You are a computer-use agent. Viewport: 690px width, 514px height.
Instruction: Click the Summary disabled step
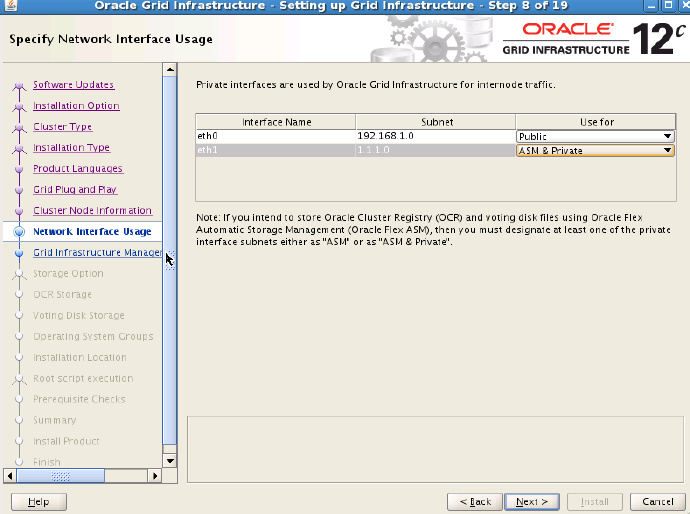pos(55,420)
